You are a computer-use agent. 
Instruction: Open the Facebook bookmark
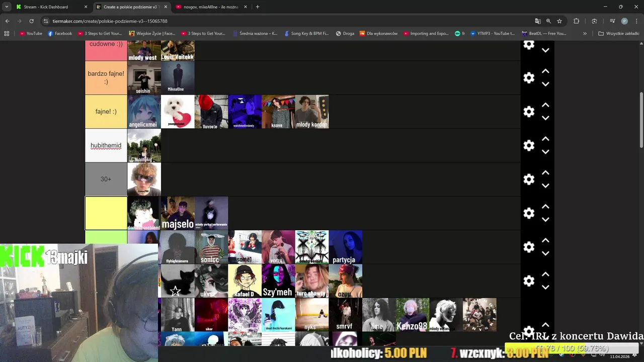click(x=60, y=34)
